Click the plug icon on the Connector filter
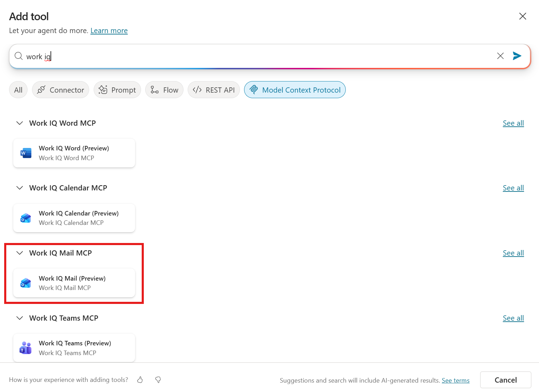Image resolution: width=539 pixels, height=392 pixels. [x=41, y=90]
